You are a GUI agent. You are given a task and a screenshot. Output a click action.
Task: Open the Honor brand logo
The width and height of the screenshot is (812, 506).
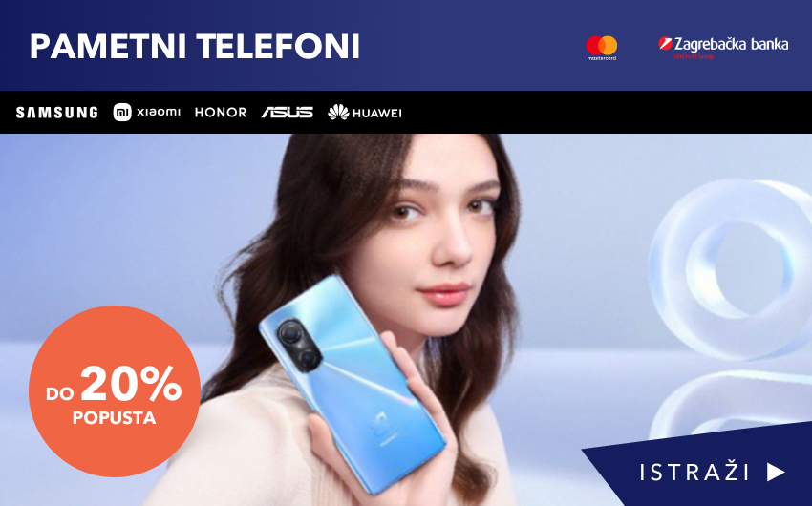point(221,113)
